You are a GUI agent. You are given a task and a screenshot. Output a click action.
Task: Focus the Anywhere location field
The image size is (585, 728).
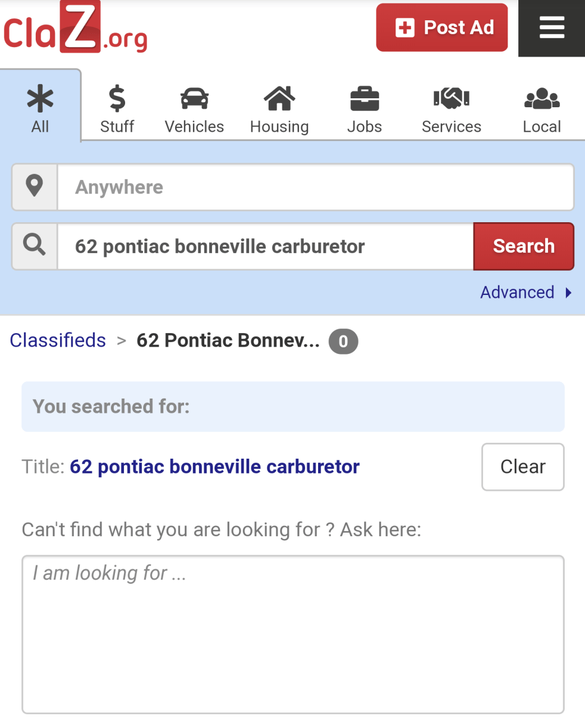tap(316, 187)
